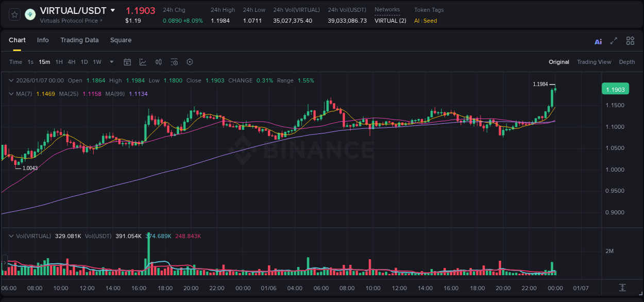Screen dimensions: 644x302
Task: Open the Networks VIRTUAL (2) selector
Action: coord(390,21)
